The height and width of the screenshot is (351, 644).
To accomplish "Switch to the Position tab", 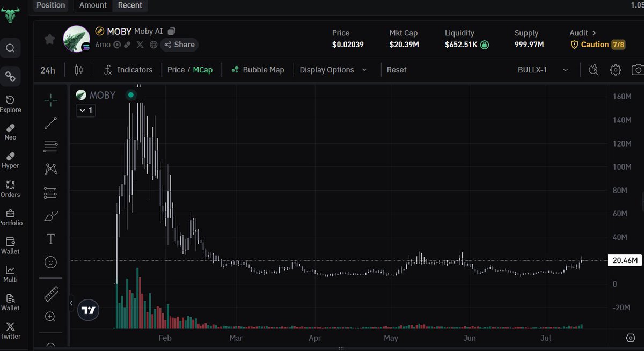I will [x=51, y=5].
